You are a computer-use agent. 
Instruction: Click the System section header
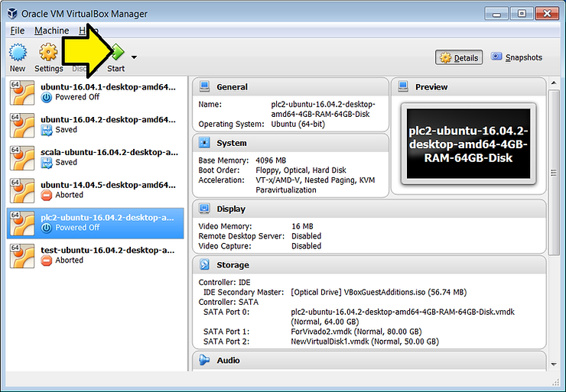291,143
